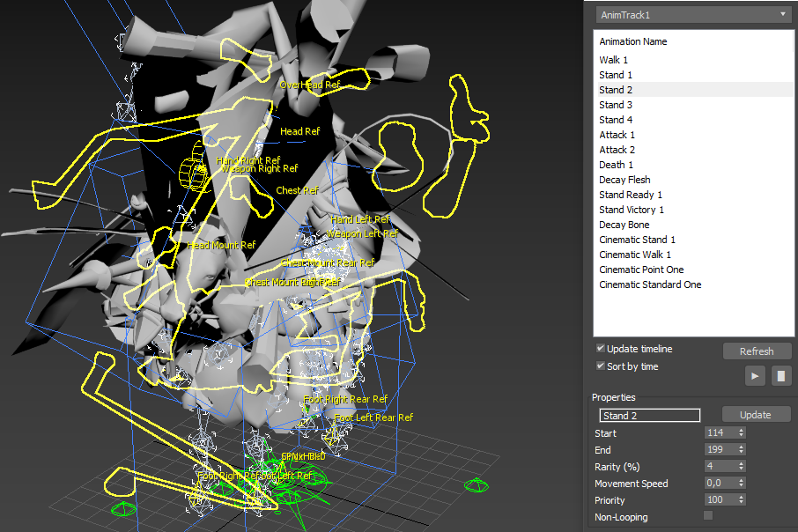Image resolution: width=798 pixels, height=532 pixels.
Task: Stop animation playback
Action: (781, 376)
